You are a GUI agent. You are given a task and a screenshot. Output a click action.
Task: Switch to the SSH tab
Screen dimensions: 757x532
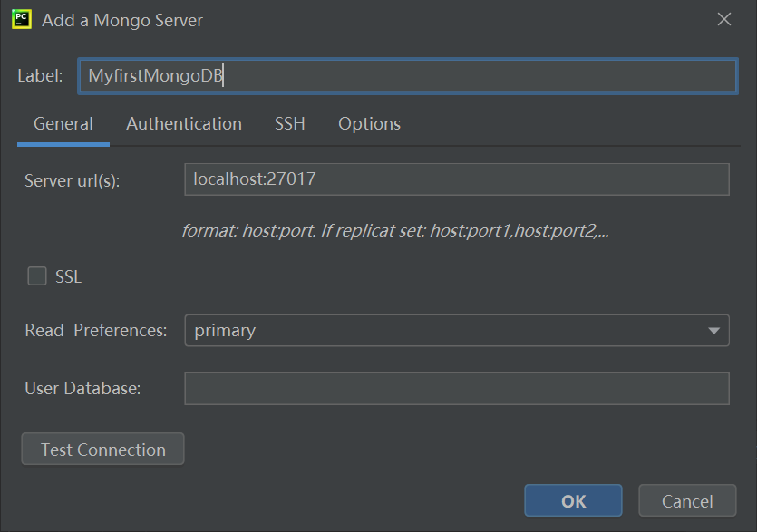point(289,123)
